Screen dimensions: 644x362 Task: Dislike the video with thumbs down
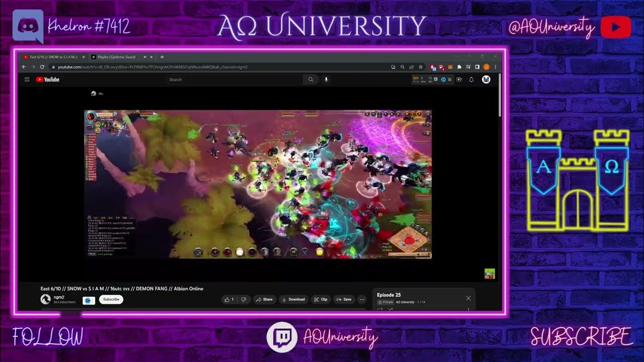click(244, 299)
